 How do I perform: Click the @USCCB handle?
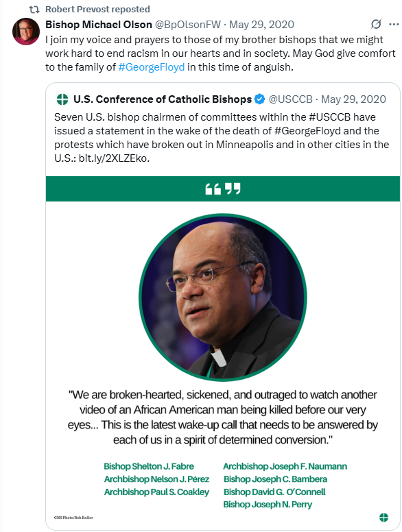click(290, 99)
